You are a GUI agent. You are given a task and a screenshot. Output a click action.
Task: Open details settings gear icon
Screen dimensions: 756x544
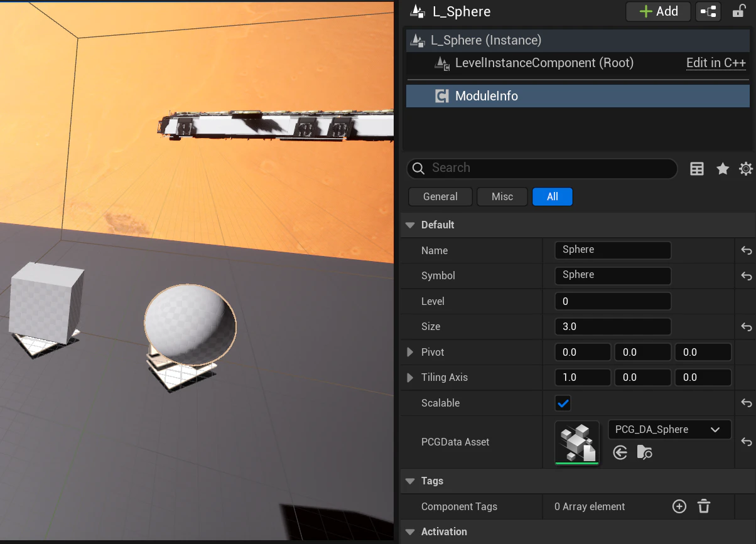(746, 168)
